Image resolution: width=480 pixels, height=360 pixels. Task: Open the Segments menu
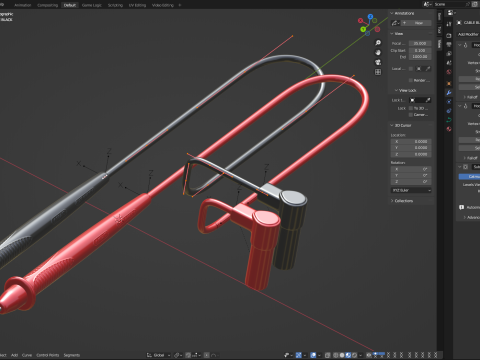click(x=72, y=355)
